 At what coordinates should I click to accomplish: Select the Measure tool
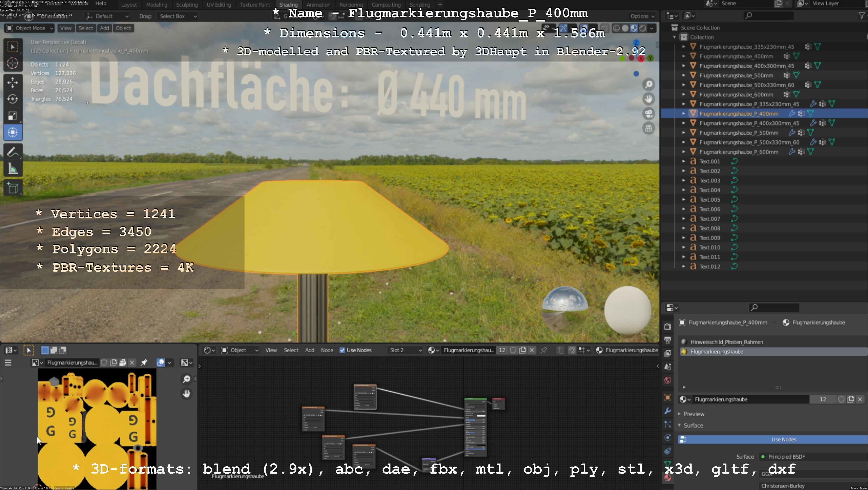click(13, 169)
